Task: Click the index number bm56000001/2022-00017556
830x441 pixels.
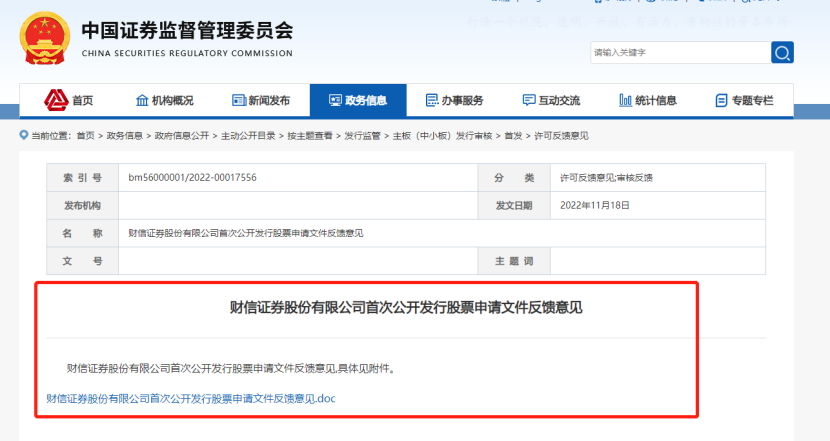Action: coord(192,178)
